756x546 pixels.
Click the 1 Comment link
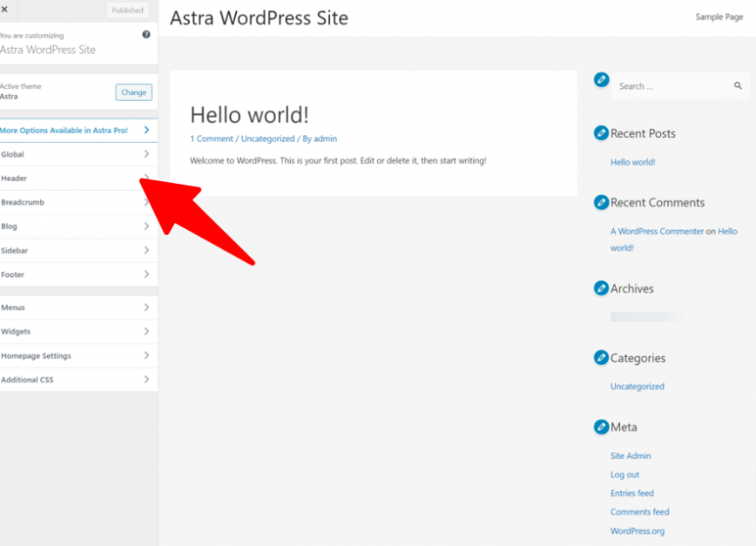point(211,139)
